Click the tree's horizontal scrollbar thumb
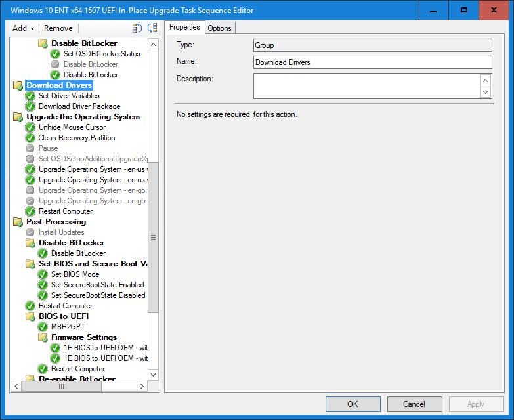 62,387
